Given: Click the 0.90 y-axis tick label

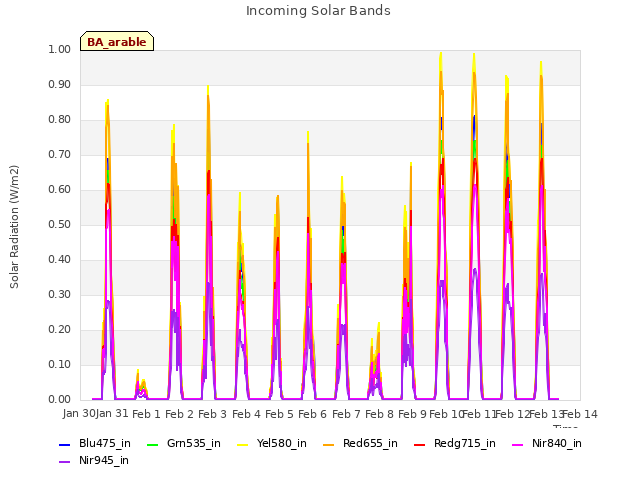Looking at the screenshot, I should pos(60,85).
